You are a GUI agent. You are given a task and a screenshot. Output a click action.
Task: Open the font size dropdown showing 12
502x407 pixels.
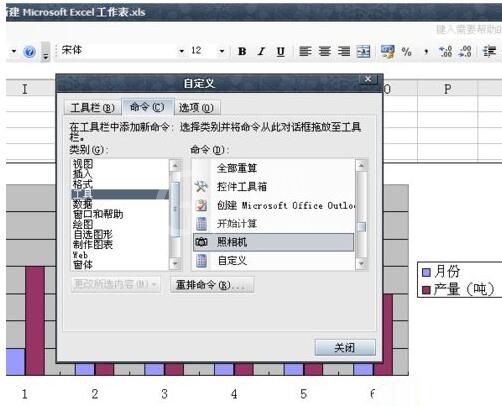click(222, 51)
